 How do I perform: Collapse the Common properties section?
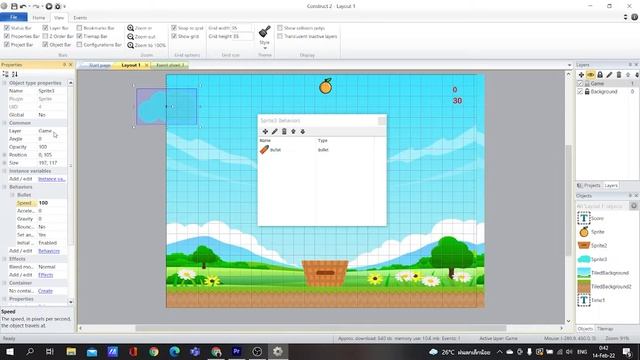(x=4, y=123)
